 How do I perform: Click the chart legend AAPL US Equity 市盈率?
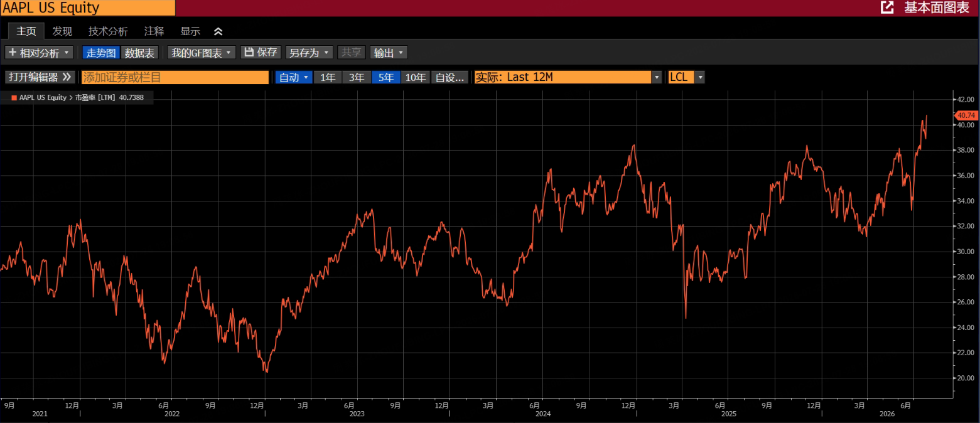[x=77, y=98]
